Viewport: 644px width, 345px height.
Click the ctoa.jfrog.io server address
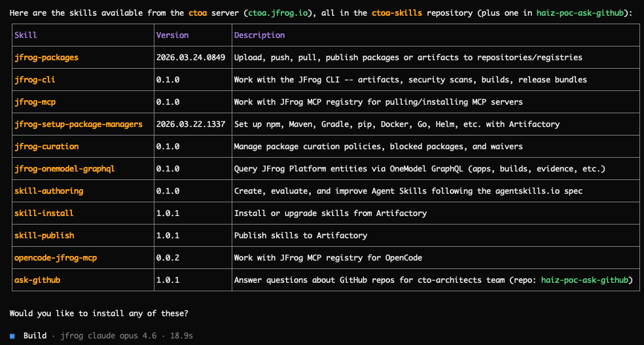coord(278,12)
